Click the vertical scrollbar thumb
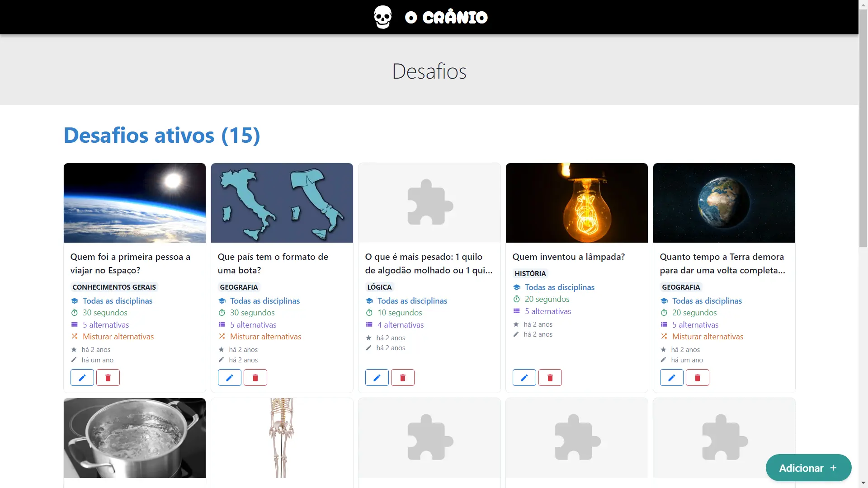 pyautogui.click(x=863, y=128)
